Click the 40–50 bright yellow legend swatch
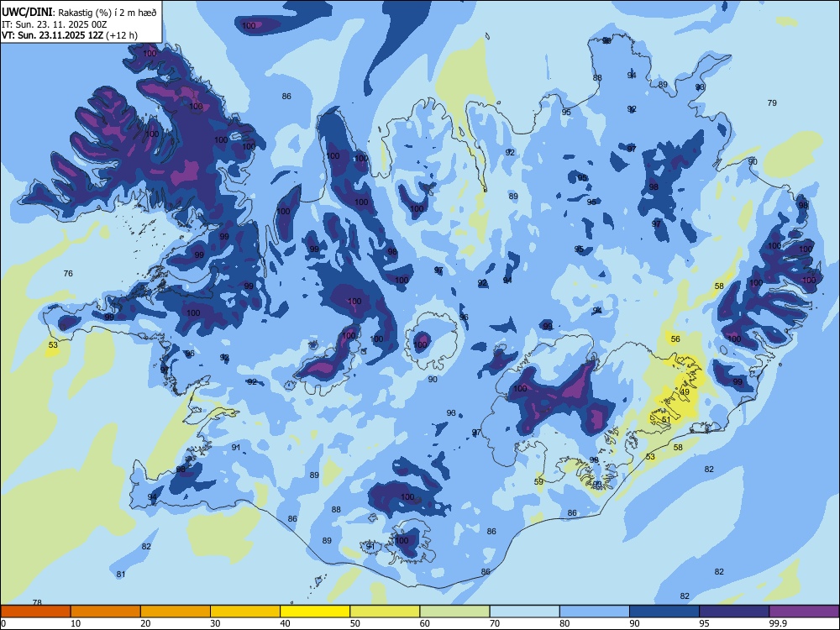This screenshot has height=630, width=840. pos(315,612)
